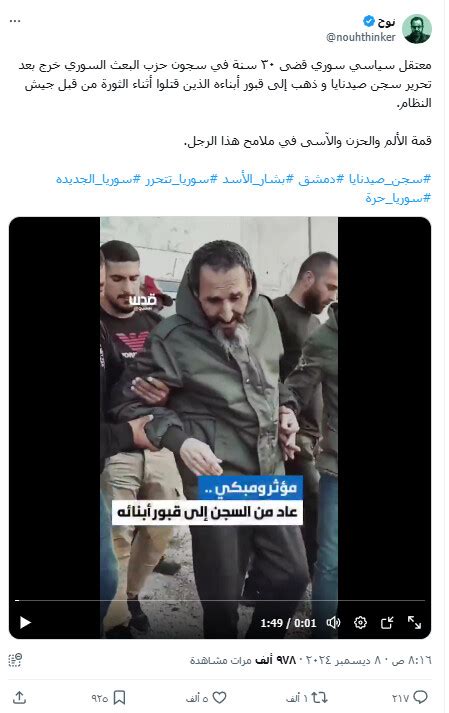Open the three-dots more options menu
This screenshot has width=449, height=713.
point(15,21)
